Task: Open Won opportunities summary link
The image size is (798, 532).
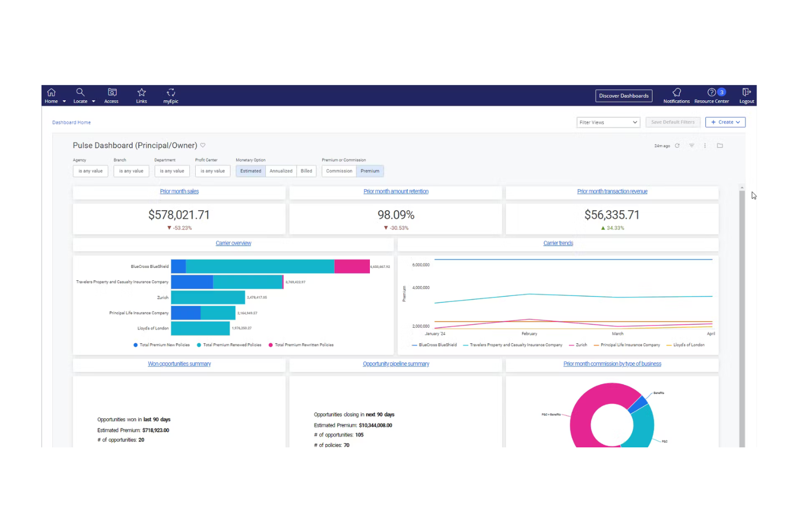Action: tap(179, 364)
